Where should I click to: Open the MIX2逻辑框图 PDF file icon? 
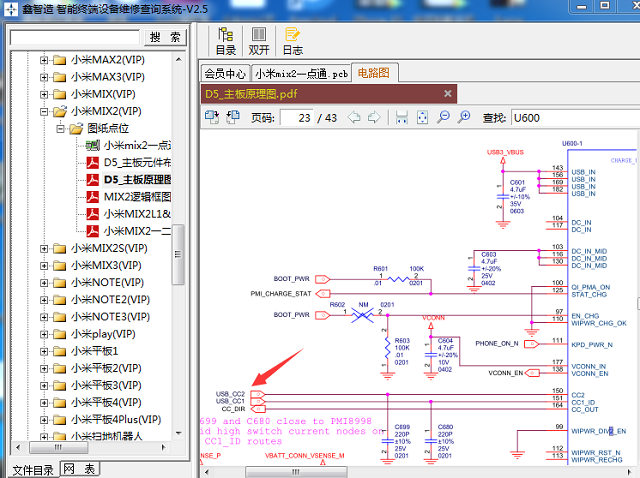pyautogui.click(x=93, y=197)
